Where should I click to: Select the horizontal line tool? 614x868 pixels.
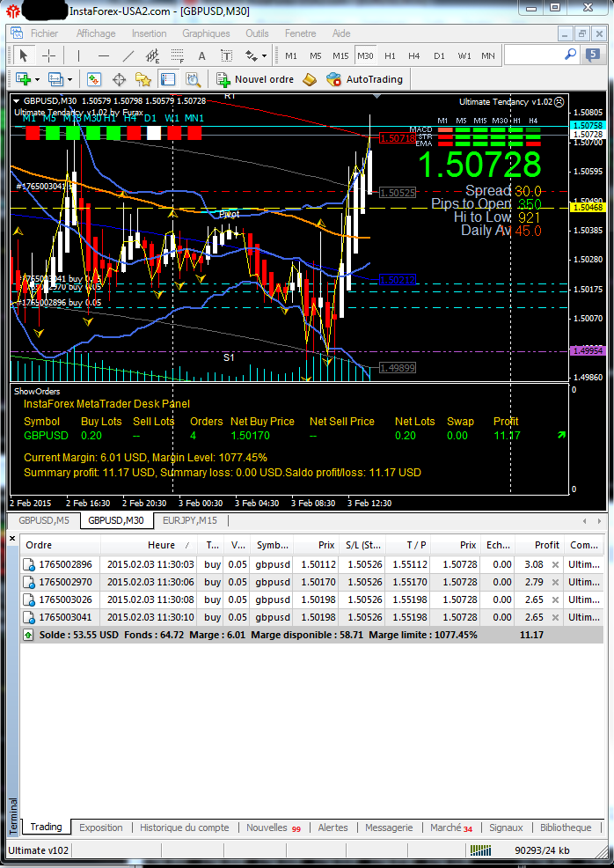(104, 55)
